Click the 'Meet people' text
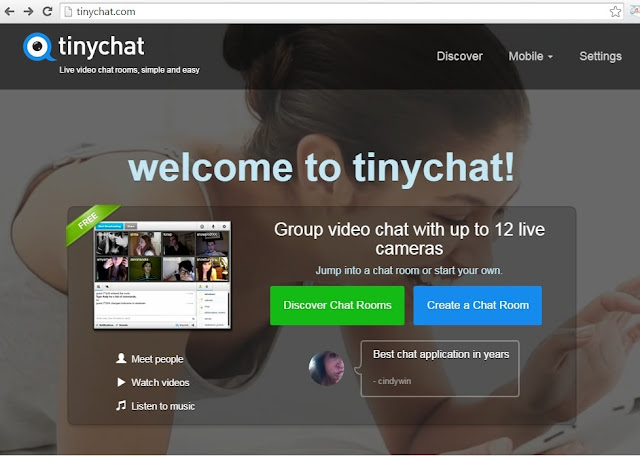Screen dimensions: 640x458 (x=157, y=359)
